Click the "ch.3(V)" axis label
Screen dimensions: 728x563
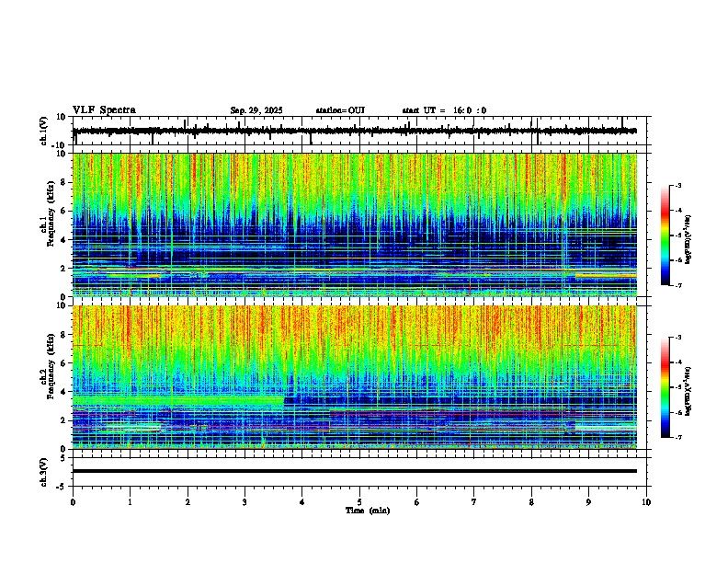[x=44, y=472]
